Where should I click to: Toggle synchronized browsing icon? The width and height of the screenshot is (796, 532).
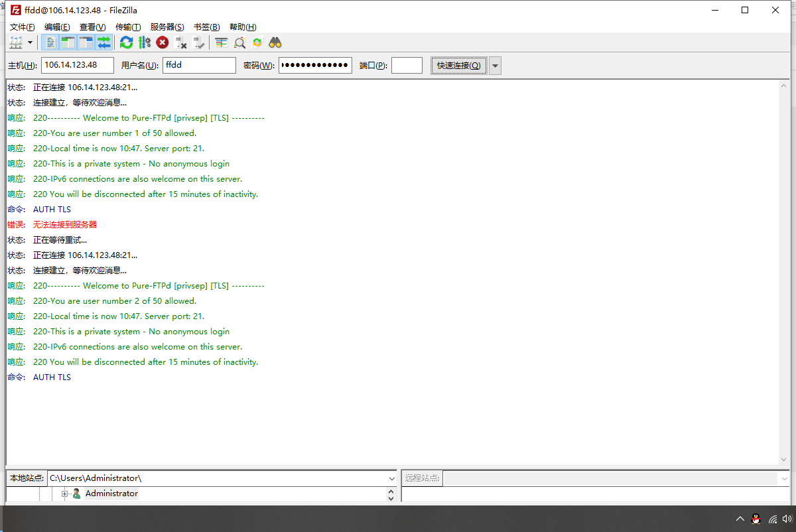[x=257, y=42]
